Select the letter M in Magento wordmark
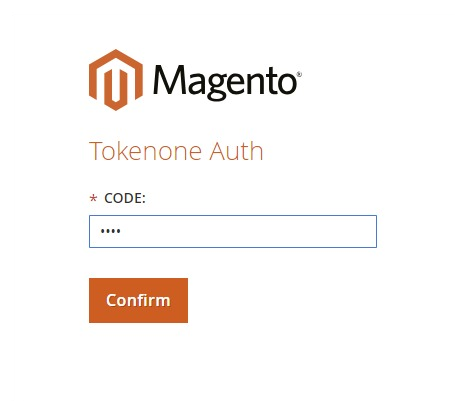 pyautogui.click(x=169, y=79)
